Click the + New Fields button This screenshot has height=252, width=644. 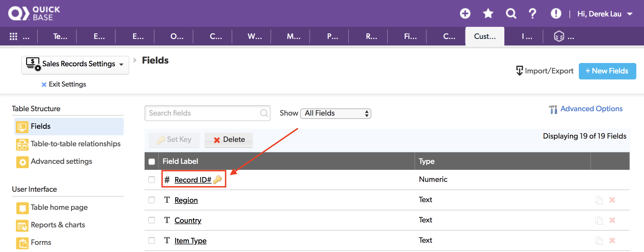[607, 71]
